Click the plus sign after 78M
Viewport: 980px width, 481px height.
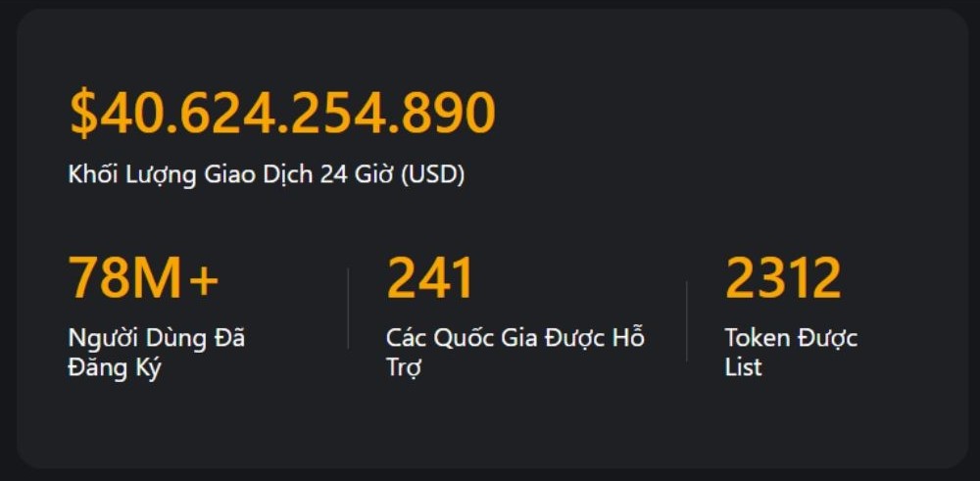[x=204, y=280]
